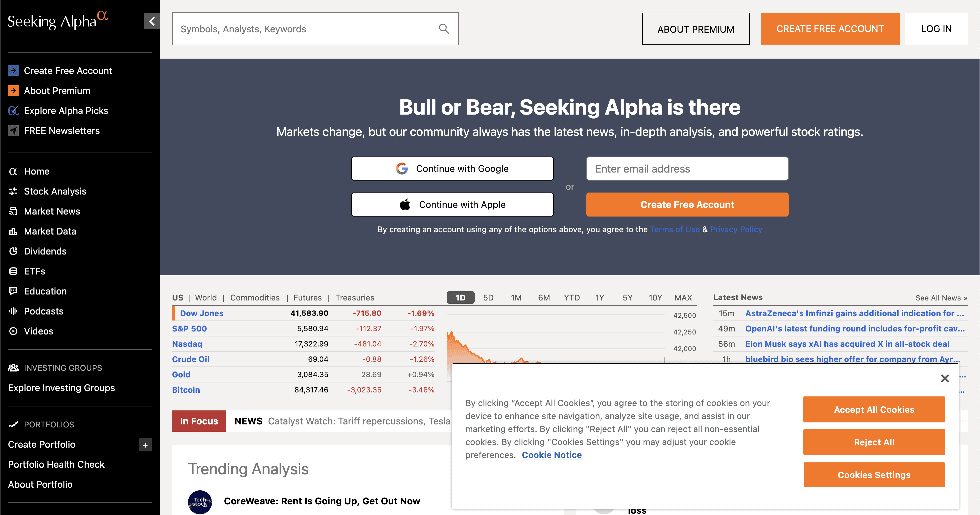
Task: Click Reject All cookies button
Action: (874, 442)
